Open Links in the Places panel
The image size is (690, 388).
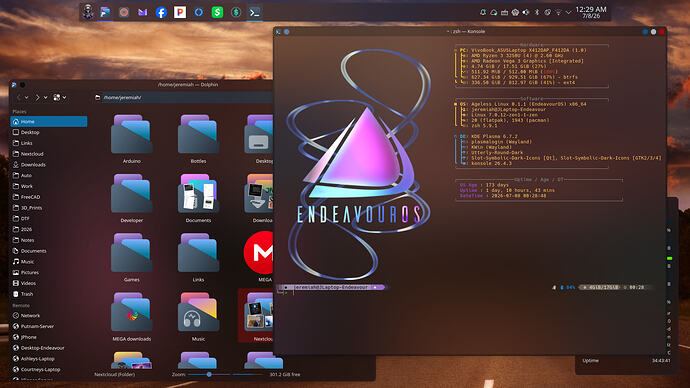click(48, 143)
